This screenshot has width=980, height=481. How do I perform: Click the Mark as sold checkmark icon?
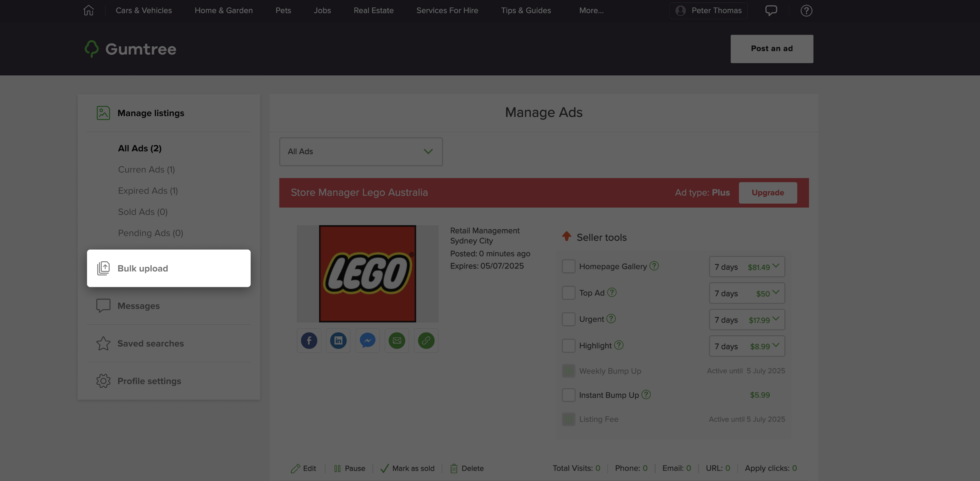[385, 468]
